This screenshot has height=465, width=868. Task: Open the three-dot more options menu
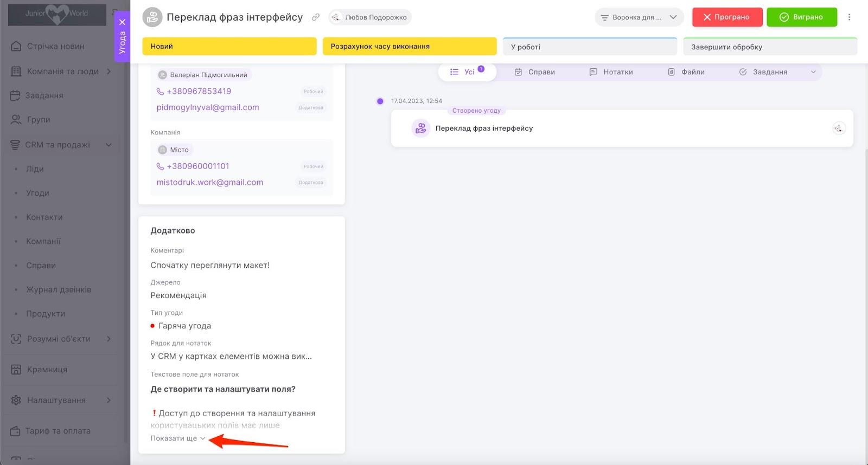pos(850,17)
